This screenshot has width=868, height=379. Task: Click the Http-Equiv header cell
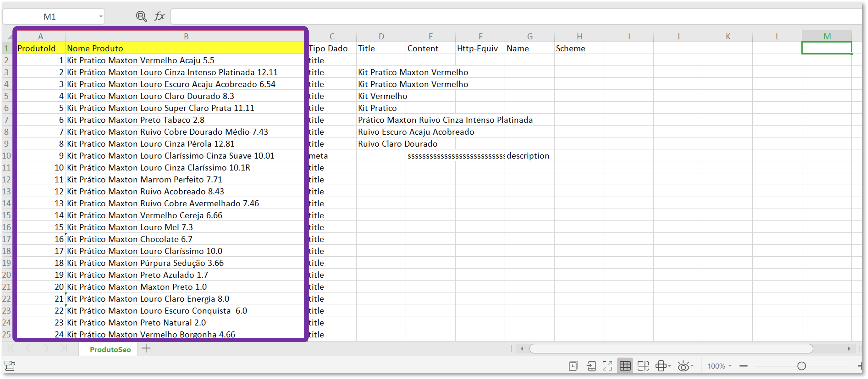point(480,48)
